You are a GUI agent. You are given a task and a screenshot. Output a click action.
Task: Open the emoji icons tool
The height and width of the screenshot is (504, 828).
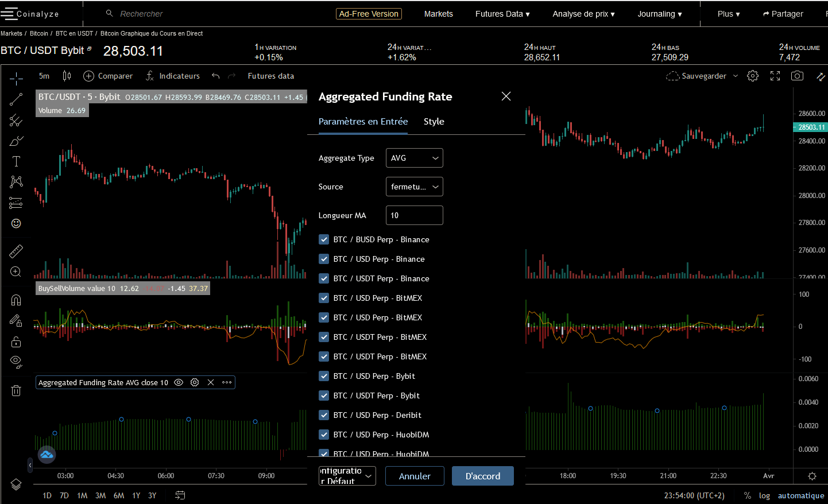16,223
